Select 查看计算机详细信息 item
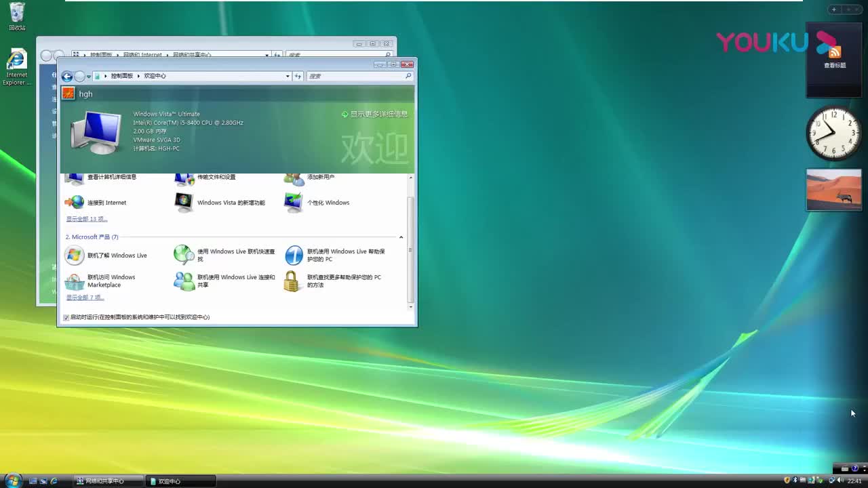Screen dimensions: 868x488 [100, 178]
